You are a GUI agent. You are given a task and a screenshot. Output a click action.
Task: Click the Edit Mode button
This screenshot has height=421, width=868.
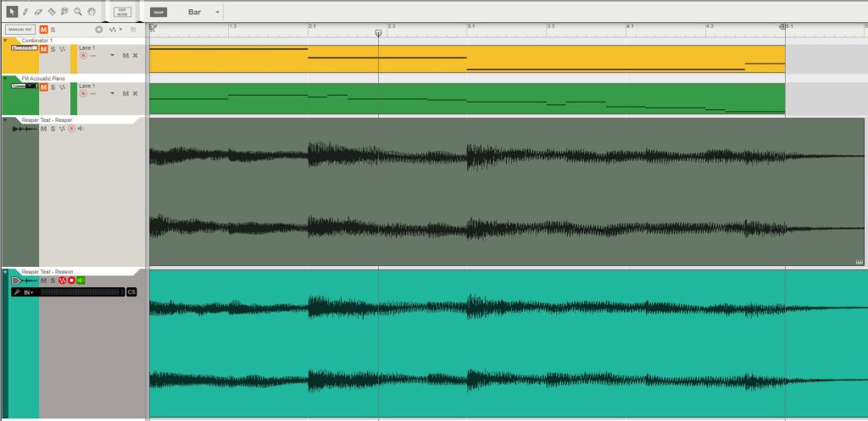click(122, 13)
